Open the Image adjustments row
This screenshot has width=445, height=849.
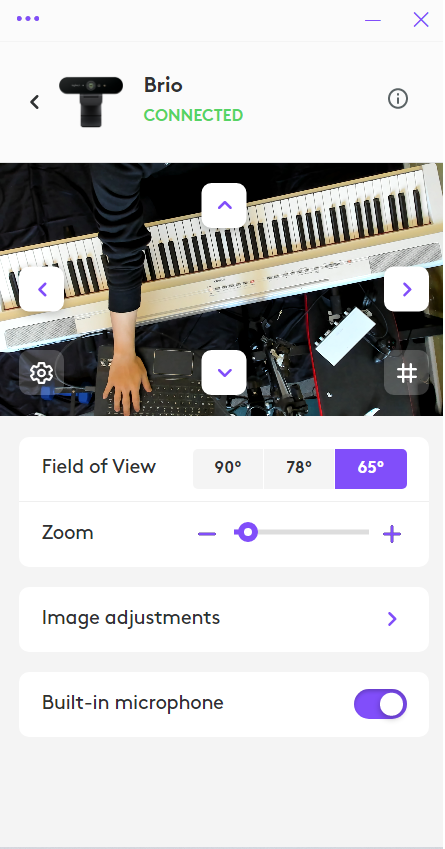[x=224, y=619]
